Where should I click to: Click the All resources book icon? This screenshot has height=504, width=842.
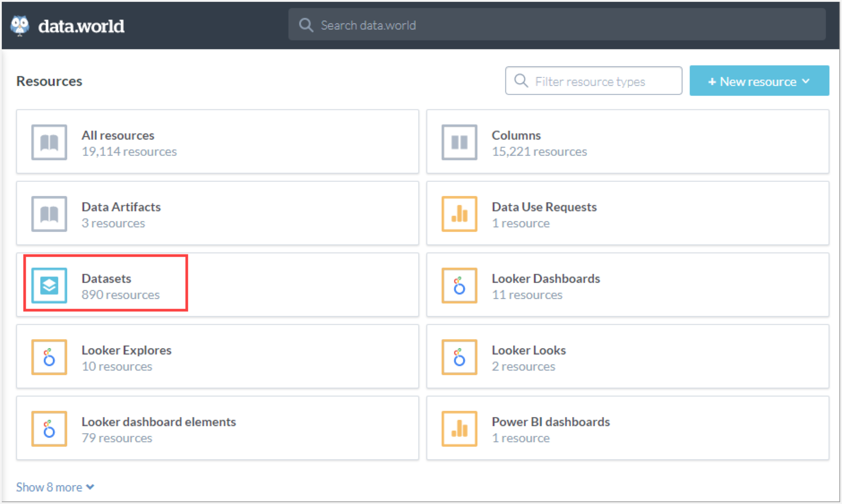click(x=49, y=142)
